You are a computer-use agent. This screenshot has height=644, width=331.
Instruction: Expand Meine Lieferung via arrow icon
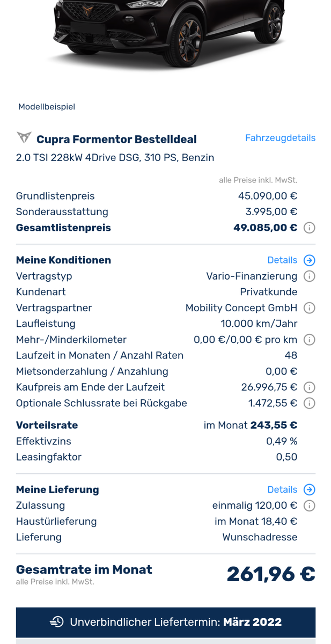[309, 489]
